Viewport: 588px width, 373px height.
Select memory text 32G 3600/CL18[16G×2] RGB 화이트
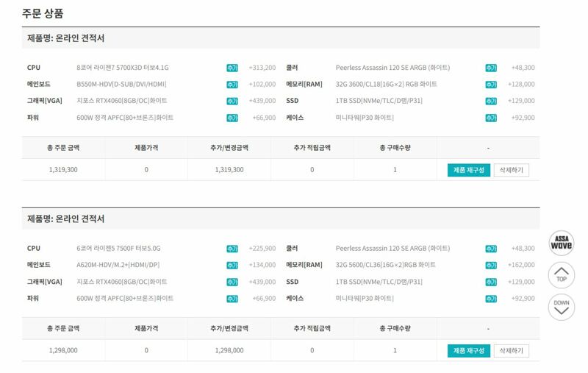[x=387, y=84]
